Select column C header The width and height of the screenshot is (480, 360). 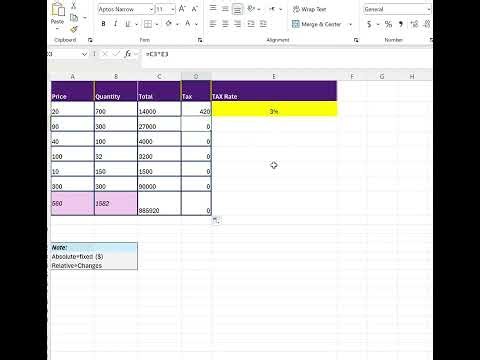pyautogui.click(x=159, y=76)
